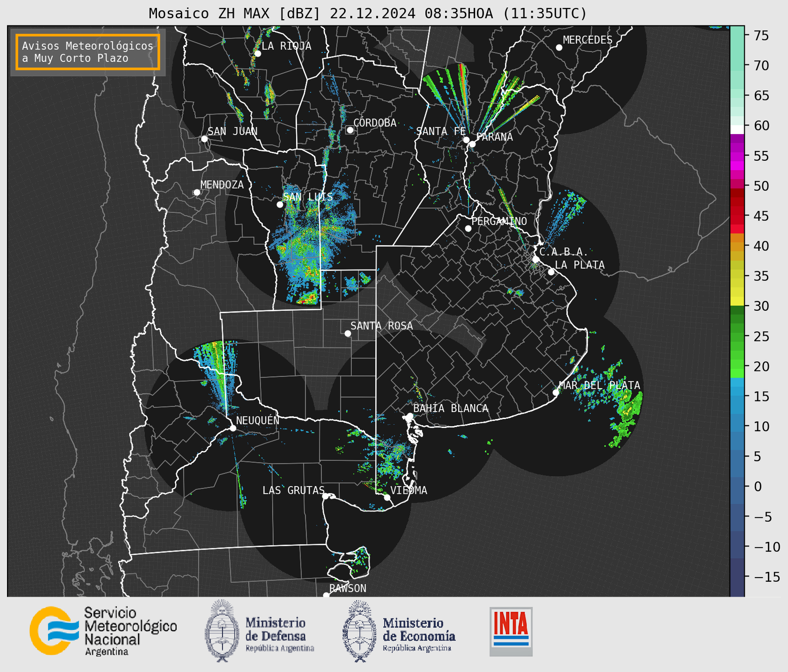This screenshot has width=788, height=672.
Task: Click the PERGAMINO city marker
Action: pos(468,229)
